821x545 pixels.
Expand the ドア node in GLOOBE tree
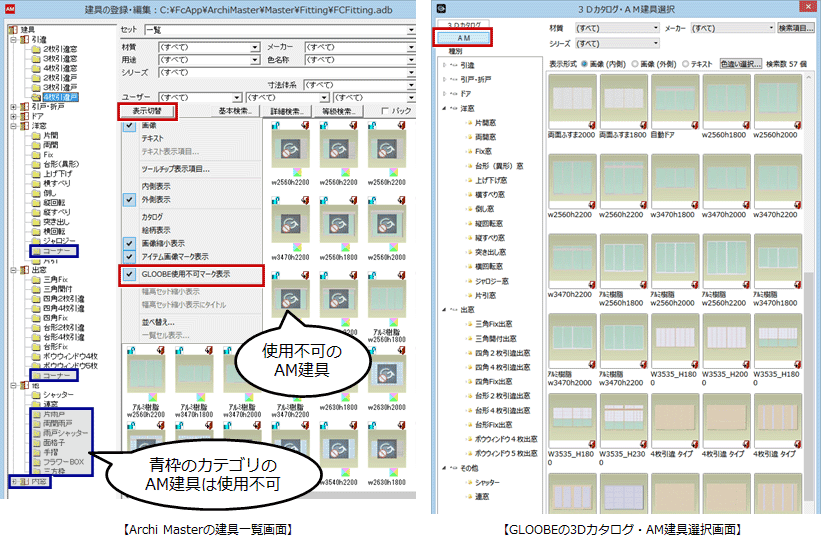tap(445, 94)
